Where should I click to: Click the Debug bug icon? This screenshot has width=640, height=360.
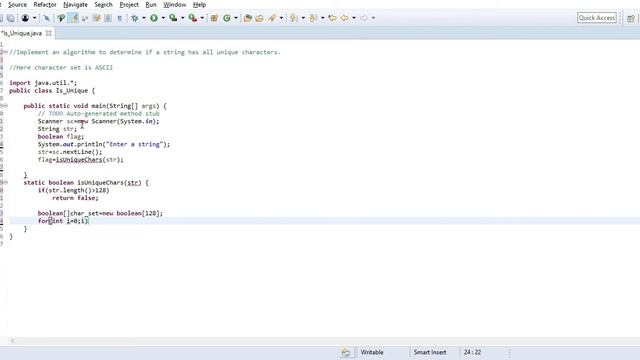coord(134,18)
